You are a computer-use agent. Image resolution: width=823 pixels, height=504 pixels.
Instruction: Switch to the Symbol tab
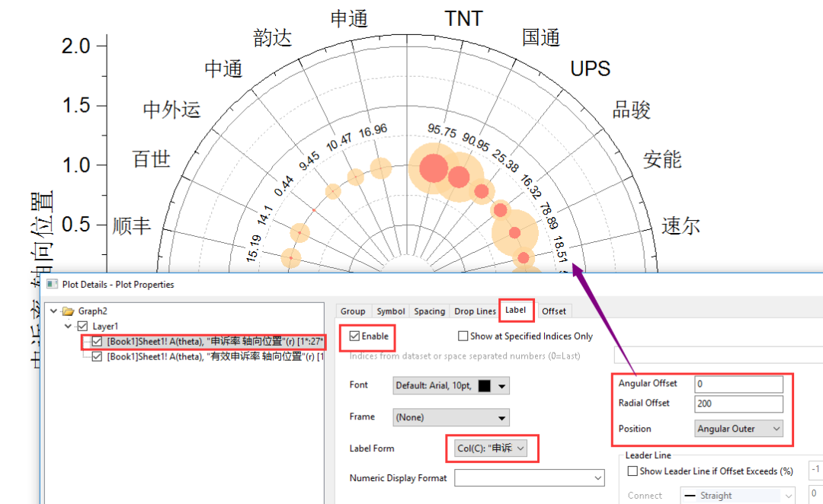click(390, 311)
